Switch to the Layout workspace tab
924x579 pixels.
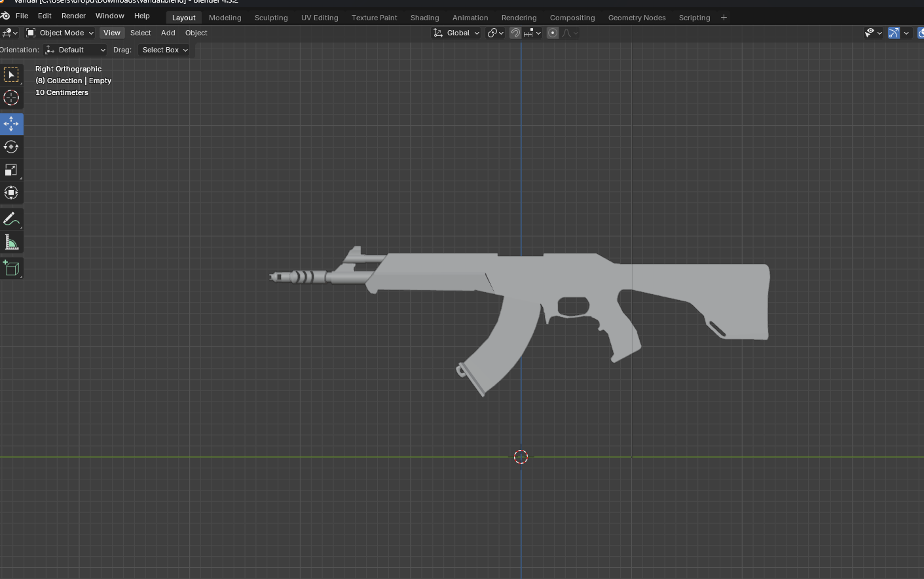[x=183, y=18]
